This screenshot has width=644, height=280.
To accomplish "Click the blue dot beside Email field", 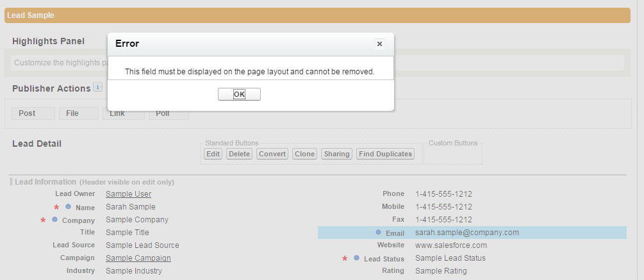I will click(x=378, y=233).
